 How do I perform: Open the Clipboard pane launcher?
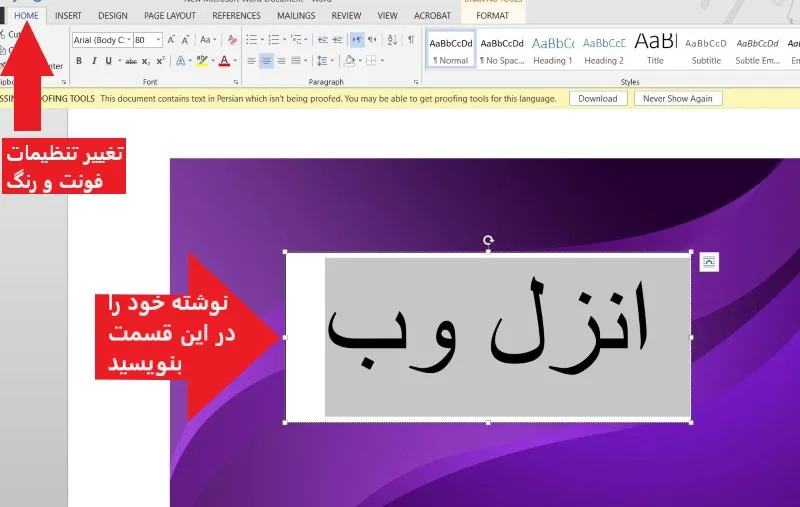[x=64, y=82]
